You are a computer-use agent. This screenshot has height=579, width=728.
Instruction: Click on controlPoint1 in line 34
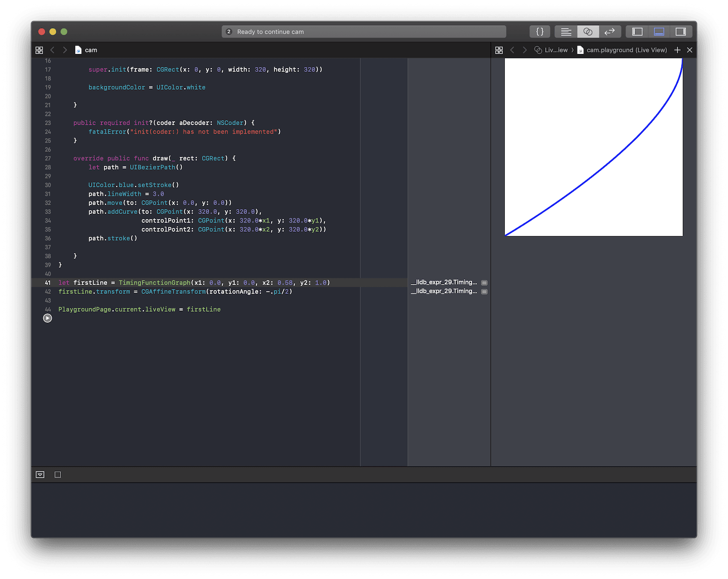click(166, 221)
